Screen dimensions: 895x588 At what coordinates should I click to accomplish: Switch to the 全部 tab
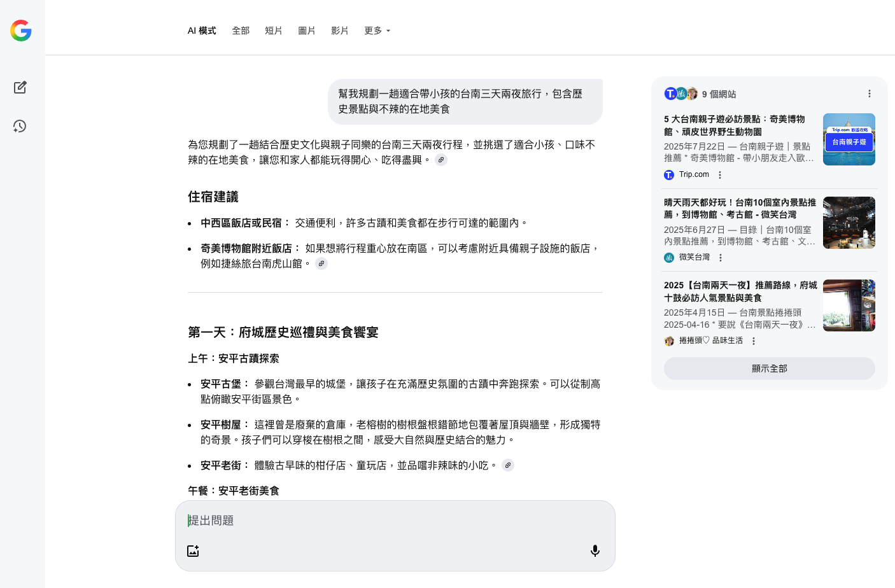coord(241,31)
